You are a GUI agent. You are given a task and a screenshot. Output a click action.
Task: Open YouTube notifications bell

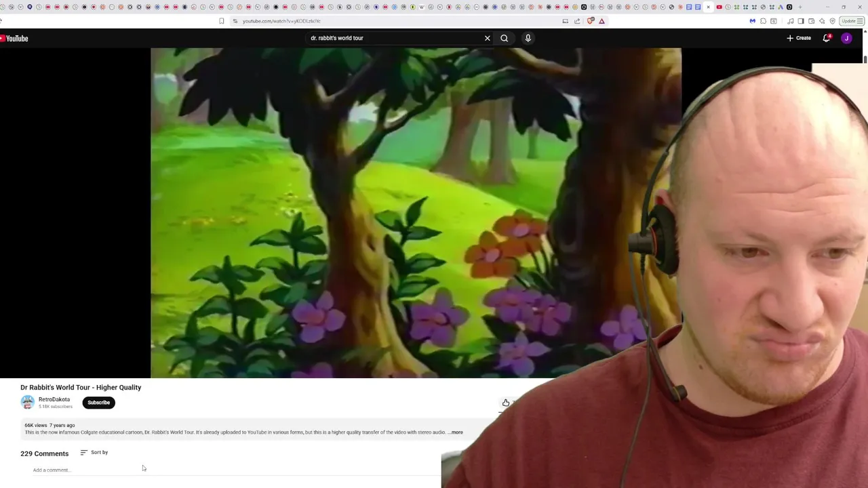point(826,38)
